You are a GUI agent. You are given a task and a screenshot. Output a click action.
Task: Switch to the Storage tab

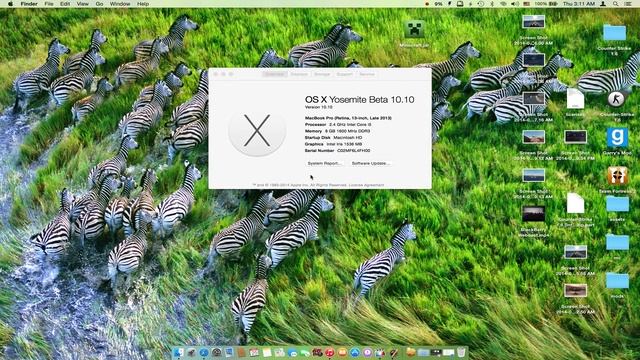coord(322,74)
